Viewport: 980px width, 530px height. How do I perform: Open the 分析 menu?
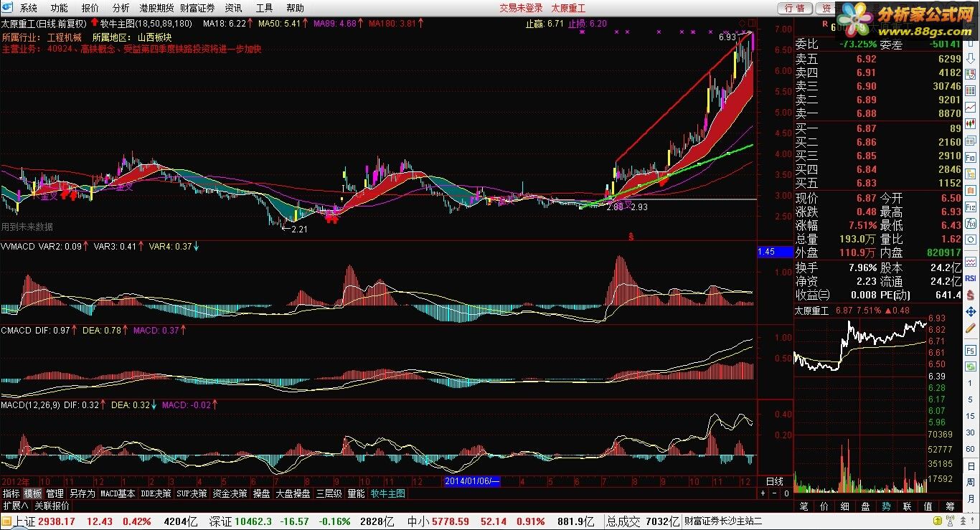click(121, 8)
